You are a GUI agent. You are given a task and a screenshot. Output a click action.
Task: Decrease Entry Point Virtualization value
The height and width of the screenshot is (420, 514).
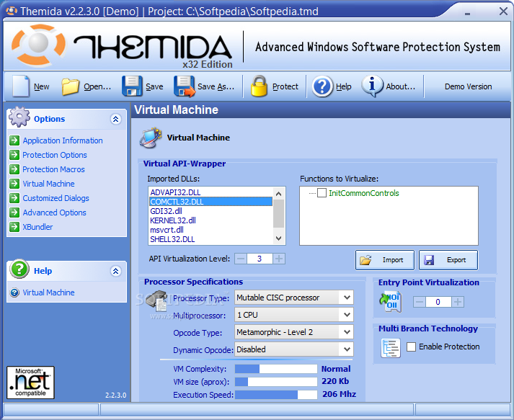(x=420, y=302)
